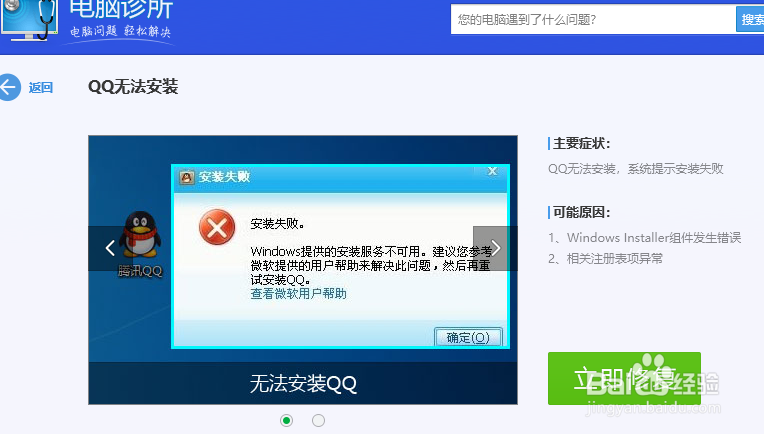Click the QQ无法安装 page heading

133,87
